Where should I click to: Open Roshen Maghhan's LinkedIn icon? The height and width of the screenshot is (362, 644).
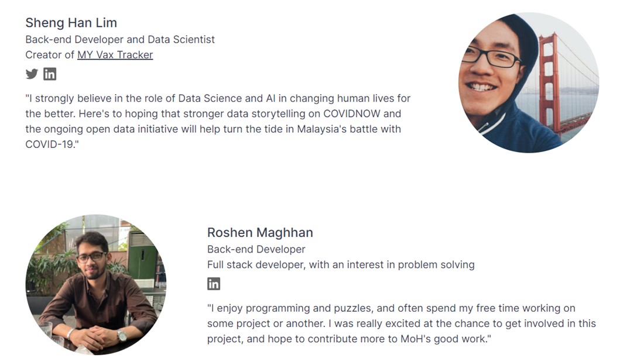coord(214,284)
